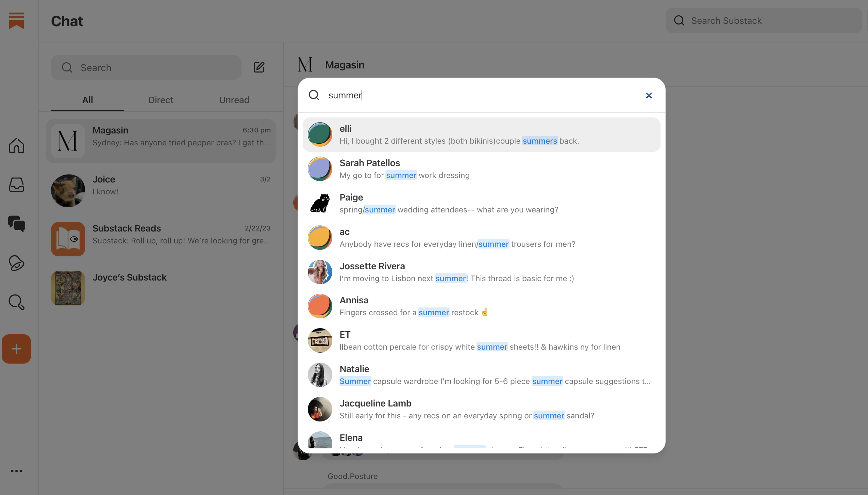
Task: Click Jossette Rivera's photo avatar
Action: point(320,272)
